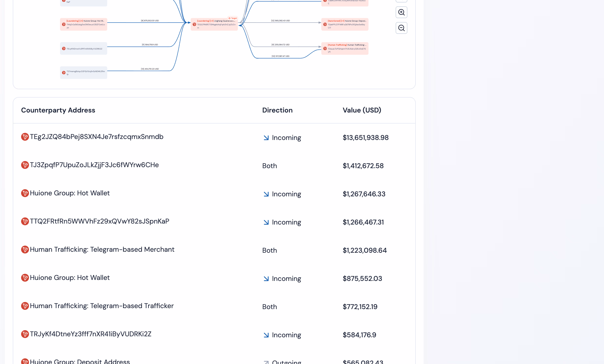The height and width of the screenshot is (364, 604).
Task: Click Tron icon beside TTQ2FRtfRn5WWVhFz29xQVwY82sJSpnKaP
Action: tap(25, 221)
